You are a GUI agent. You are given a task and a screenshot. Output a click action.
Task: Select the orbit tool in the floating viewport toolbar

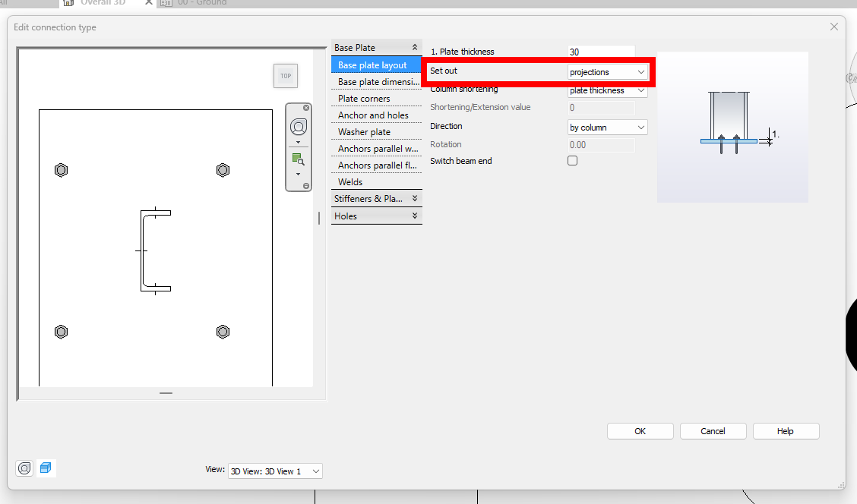298,126
